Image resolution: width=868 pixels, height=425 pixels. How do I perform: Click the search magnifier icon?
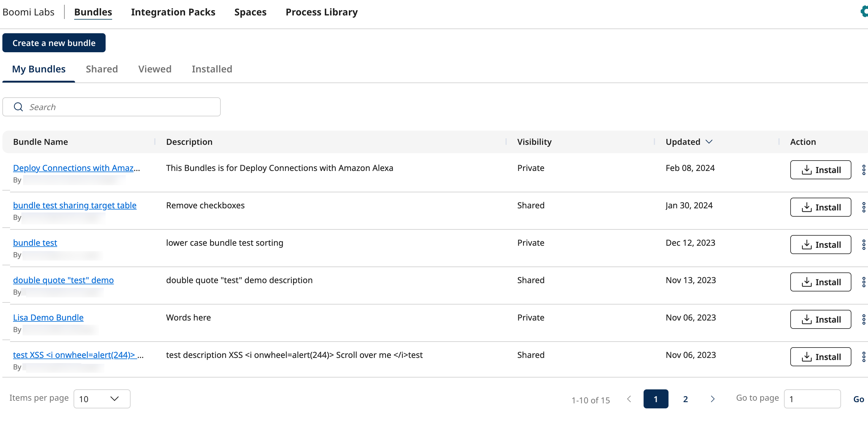18,107
